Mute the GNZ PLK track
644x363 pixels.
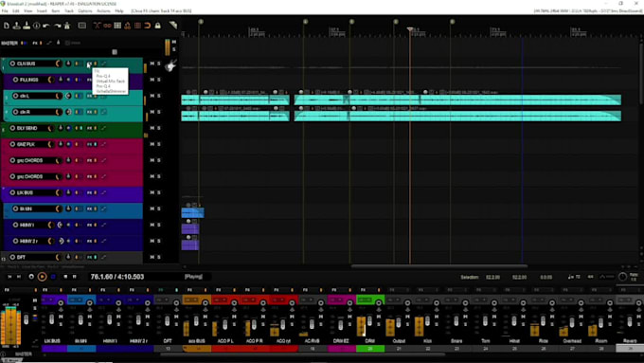click(152, 144)
